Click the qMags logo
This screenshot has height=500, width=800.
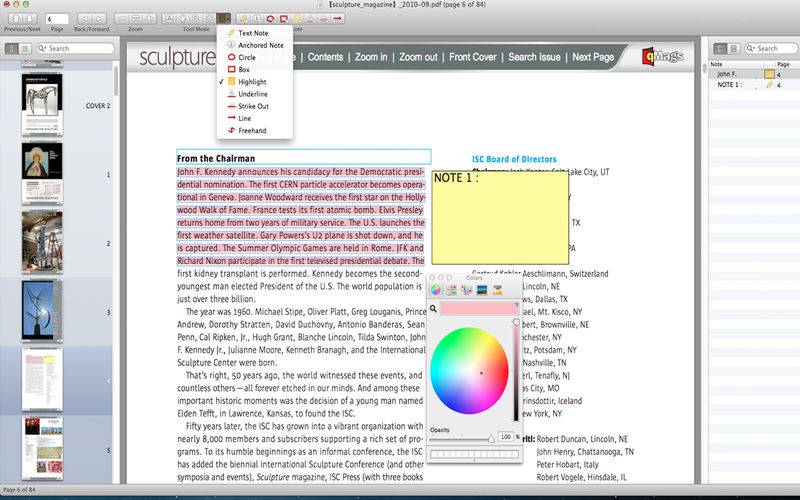[x=663, y=56]
